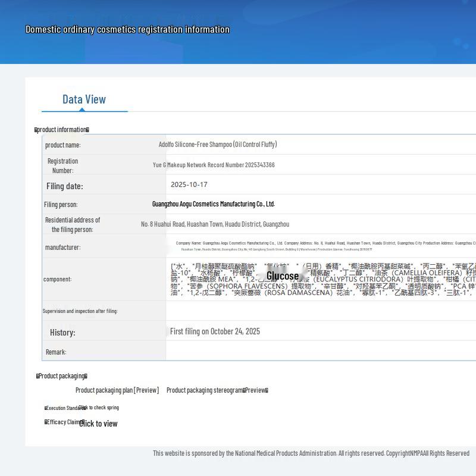Click the National Medical Products Administration footer

click(x=311, y=453)
